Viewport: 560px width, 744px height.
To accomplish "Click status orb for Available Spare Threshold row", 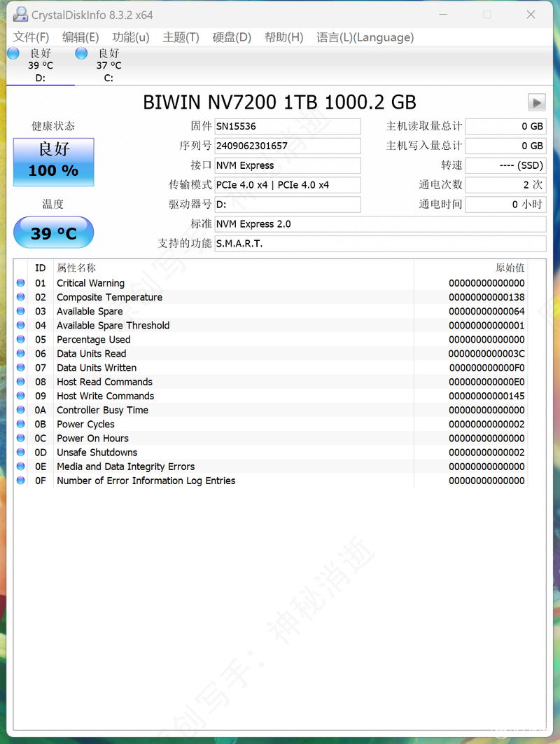I will (x=20, y=325).
